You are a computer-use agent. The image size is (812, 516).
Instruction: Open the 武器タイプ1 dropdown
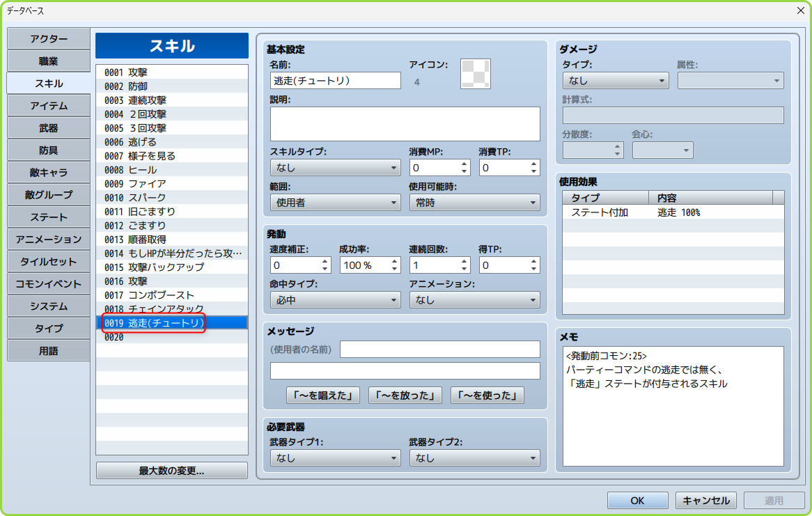(336, 458)
